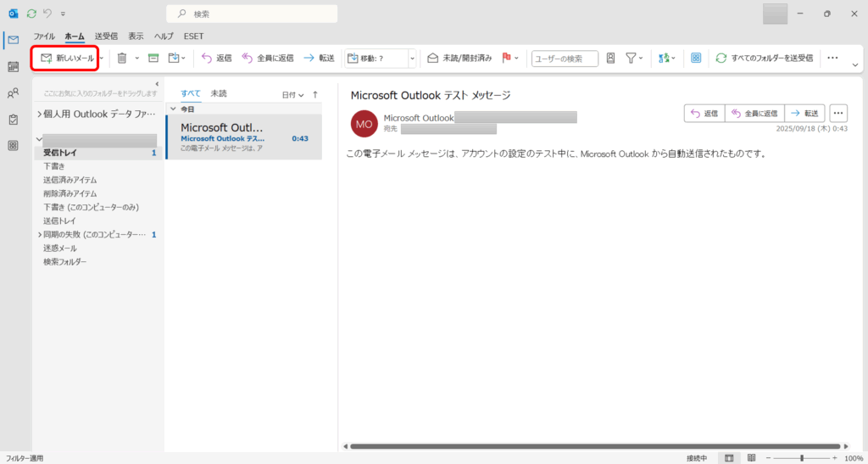This screenshot has width=868, height=464.
Task: Open the ファイル menu
Action: coord(44,36)
